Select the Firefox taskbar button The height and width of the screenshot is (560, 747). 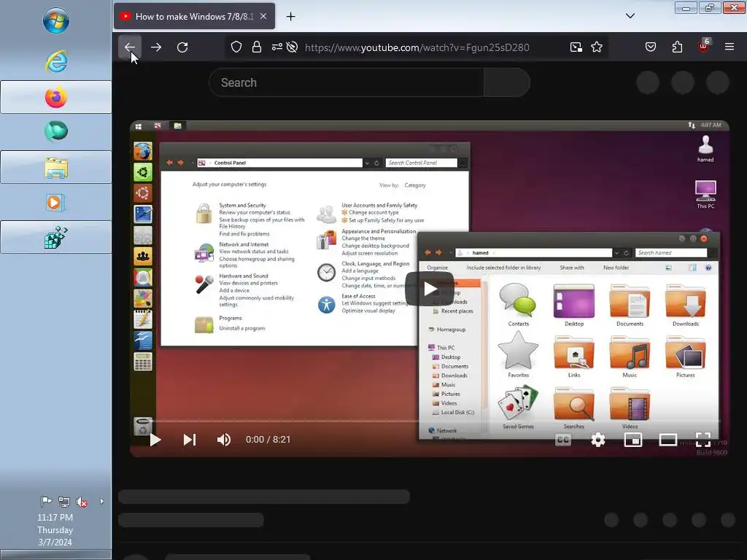tap(55, 97)
